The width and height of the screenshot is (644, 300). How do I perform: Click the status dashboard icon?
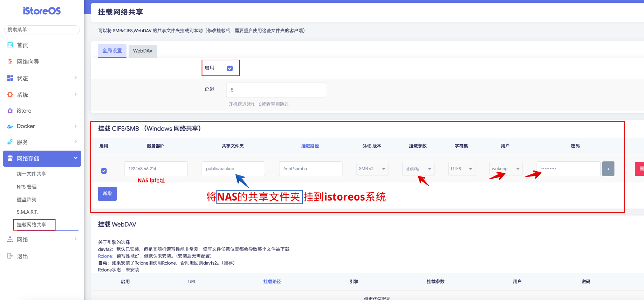click(10, 78)
